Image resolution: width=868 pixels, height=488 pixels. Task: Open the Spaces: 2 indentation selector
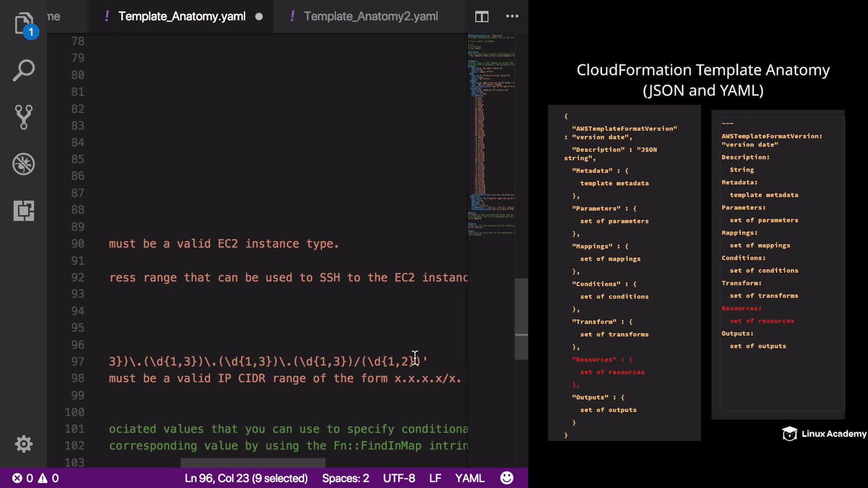(345, 478)
